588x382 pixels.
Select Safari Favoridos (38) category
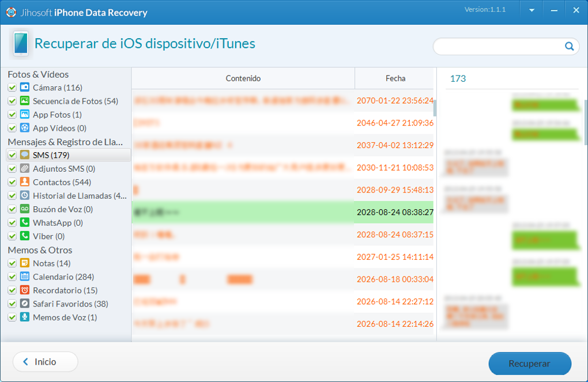[x=70, y=304]
